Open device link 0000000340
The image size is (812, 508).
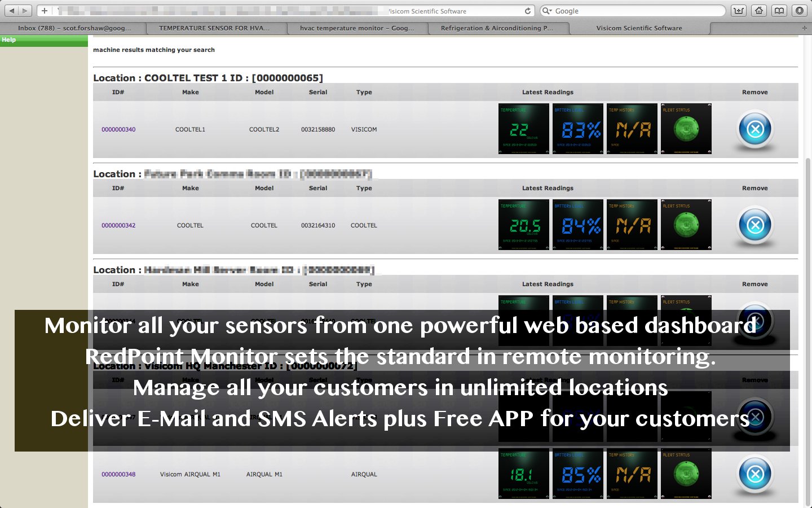(118, 129)
